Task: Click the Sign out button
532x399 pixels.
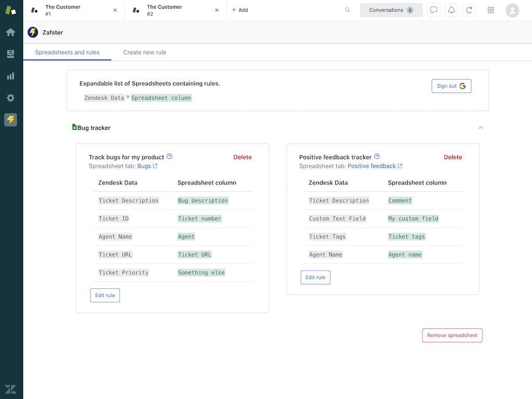Action: [x=451, y=86]
